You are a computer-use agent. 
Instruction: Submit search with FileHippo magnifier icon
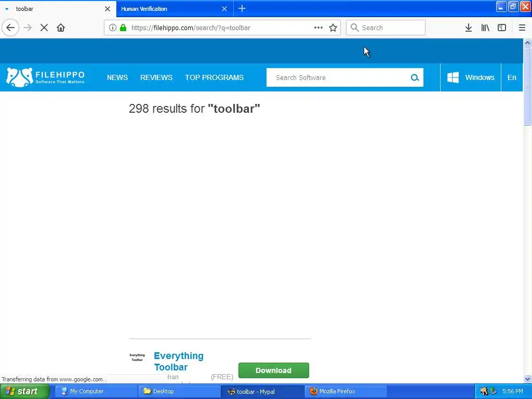415,77
